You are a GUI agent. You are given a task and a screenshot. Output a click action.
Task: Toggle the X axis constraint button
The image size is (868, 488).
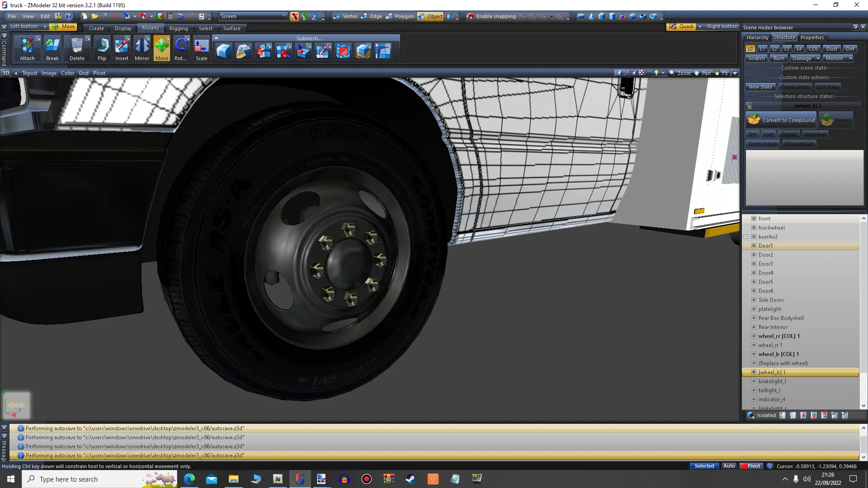[294, 16]
